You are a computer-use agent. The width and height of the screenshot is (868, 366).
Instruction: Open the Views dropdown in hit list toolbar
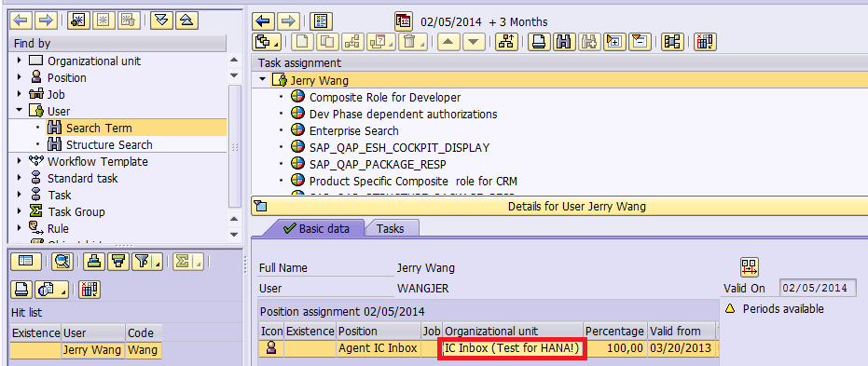(51, 289)
